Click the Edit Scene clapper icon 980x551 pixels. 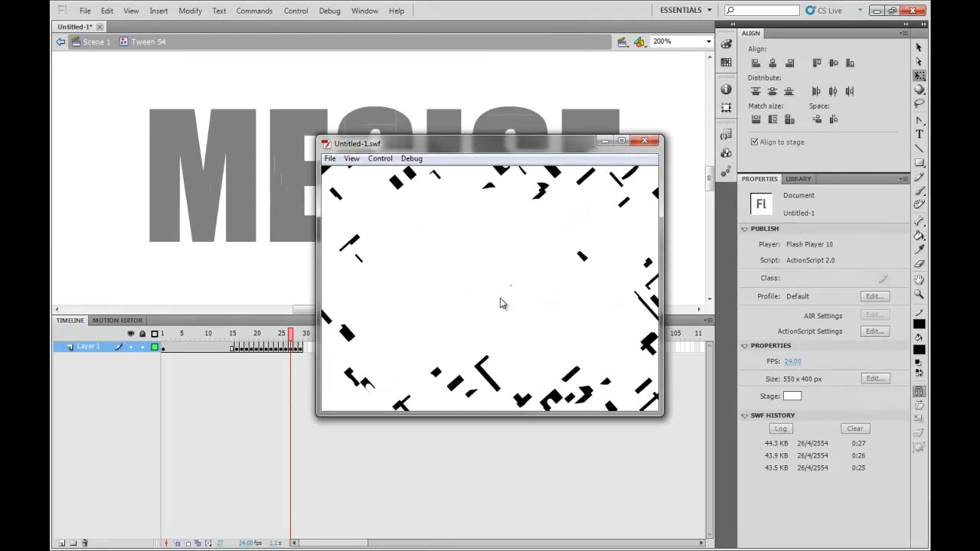622,42
